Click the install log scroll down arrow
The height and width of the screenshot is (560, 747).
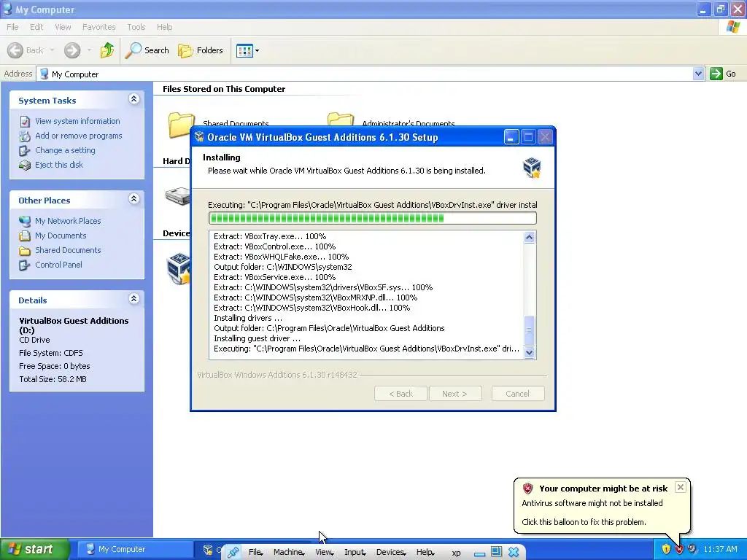pos(530,353)
